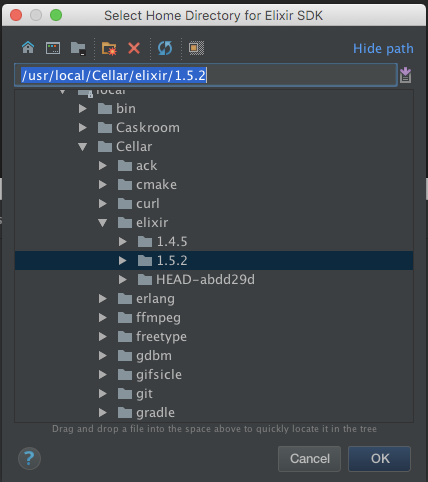
Task: Confirm with the OK button
Action: [380, 459]
